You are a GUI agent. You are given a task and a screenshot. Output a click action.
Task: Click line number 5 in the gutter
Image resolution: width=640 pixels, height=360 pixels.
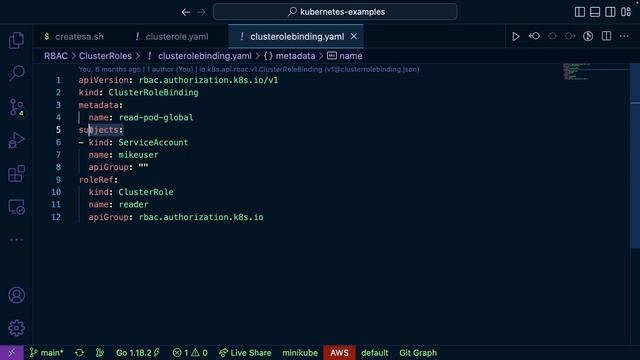[58, 130]
